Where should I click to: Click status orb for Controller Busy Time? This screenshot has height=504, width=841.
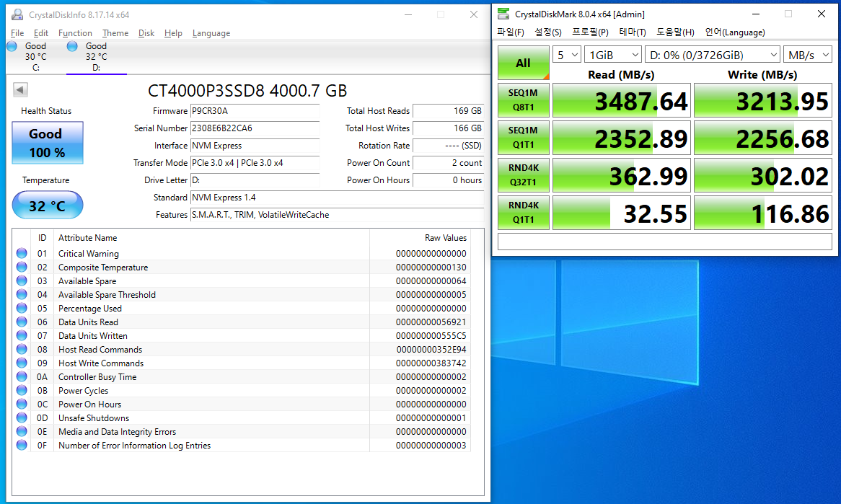point(22,376)
